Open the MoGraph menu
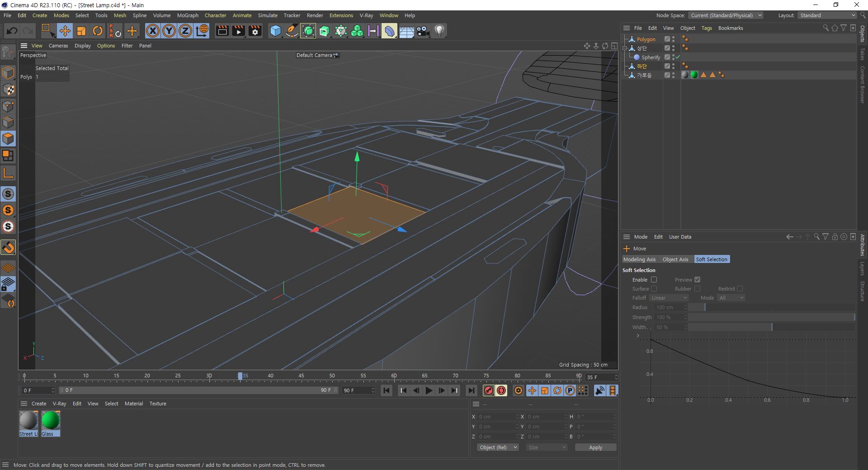868x470 pixels. (x=188, y=15)
